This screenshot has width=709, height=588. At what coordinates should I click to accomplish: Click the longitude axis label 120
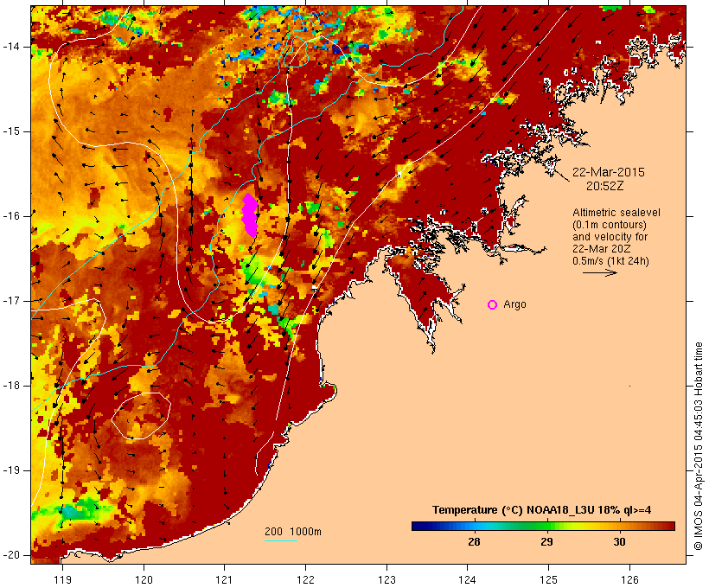click(144, 579)
